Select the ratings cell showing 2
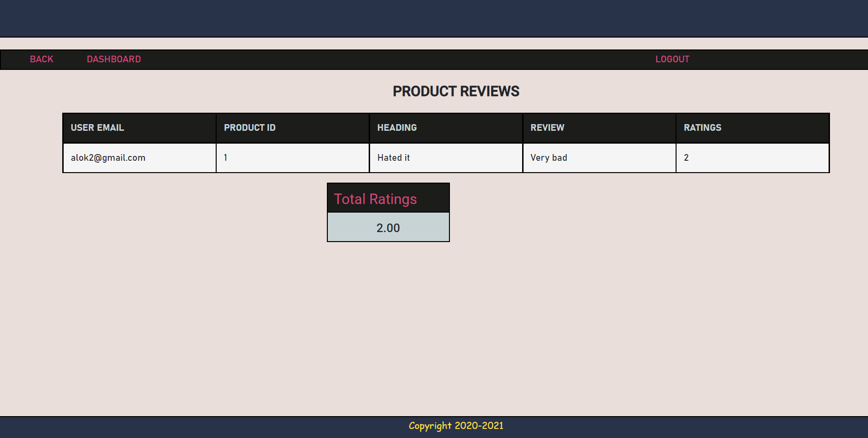The width and height of the screenshot is (868, 438). (x=753, y=158)
